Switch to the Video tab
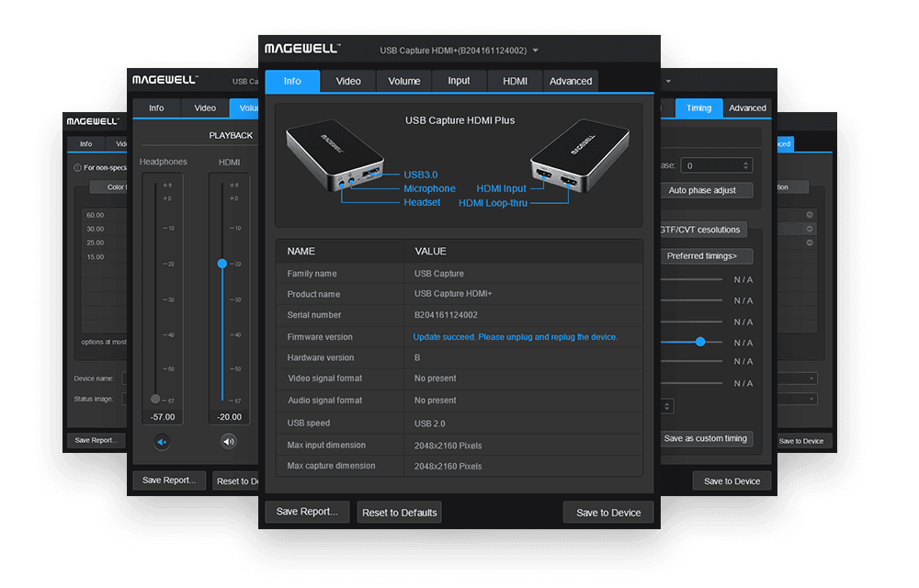Image resolution: width=919 pixels, height=588 pixels. [x=347, y=81]
